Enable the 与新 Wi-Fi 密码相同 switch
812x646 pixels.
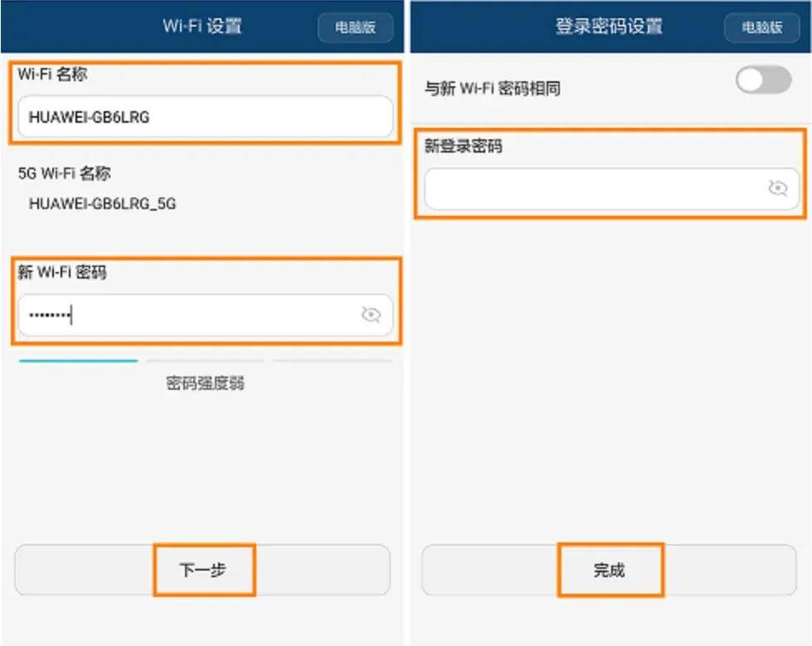coord(763,80)
